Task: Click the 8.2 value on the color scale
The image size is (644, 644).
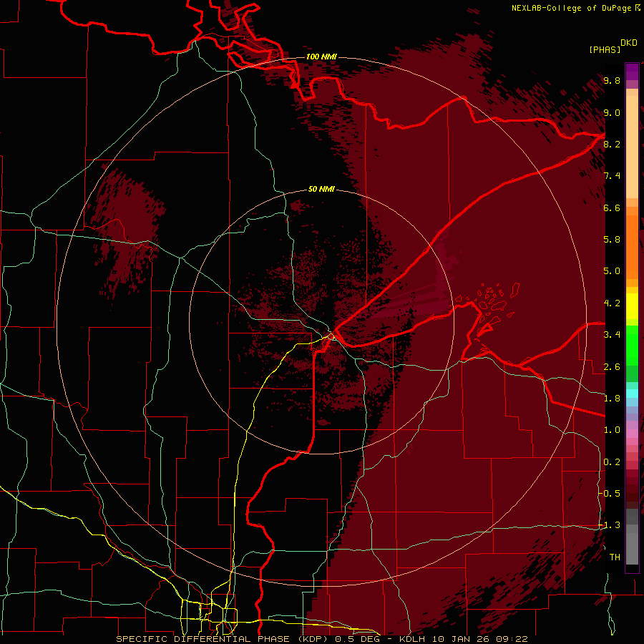Action: [x=612, y=145]
